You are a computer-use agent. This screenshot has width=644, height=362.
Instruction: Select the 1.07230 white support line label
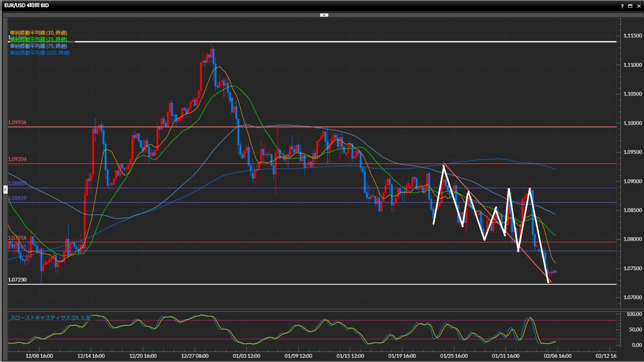(17, 280)
